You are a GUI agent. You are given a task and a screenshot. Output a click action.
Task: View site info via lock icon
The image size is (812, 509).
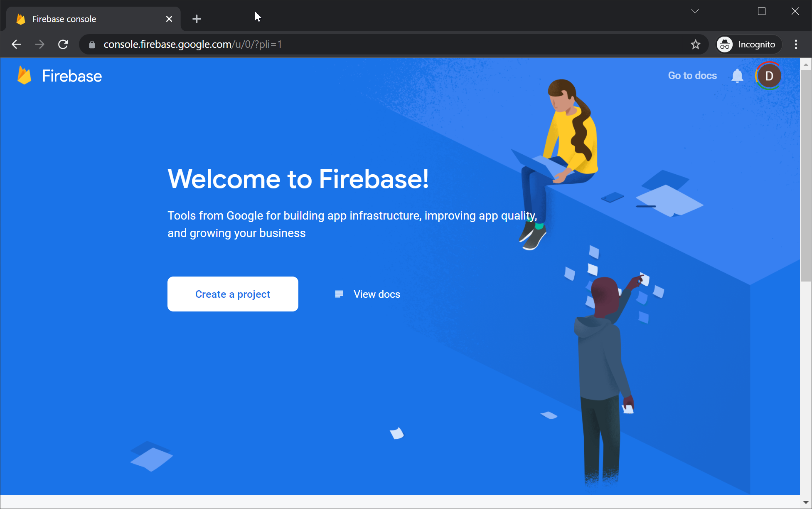click(92, 44)
